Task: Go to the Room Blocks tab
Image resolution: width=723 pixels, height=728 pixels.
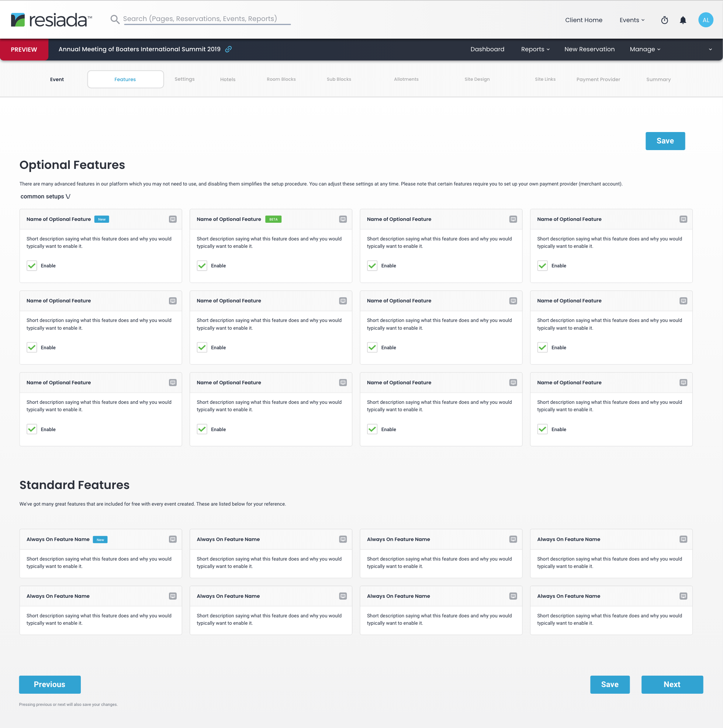Action: tap(281, 79)
